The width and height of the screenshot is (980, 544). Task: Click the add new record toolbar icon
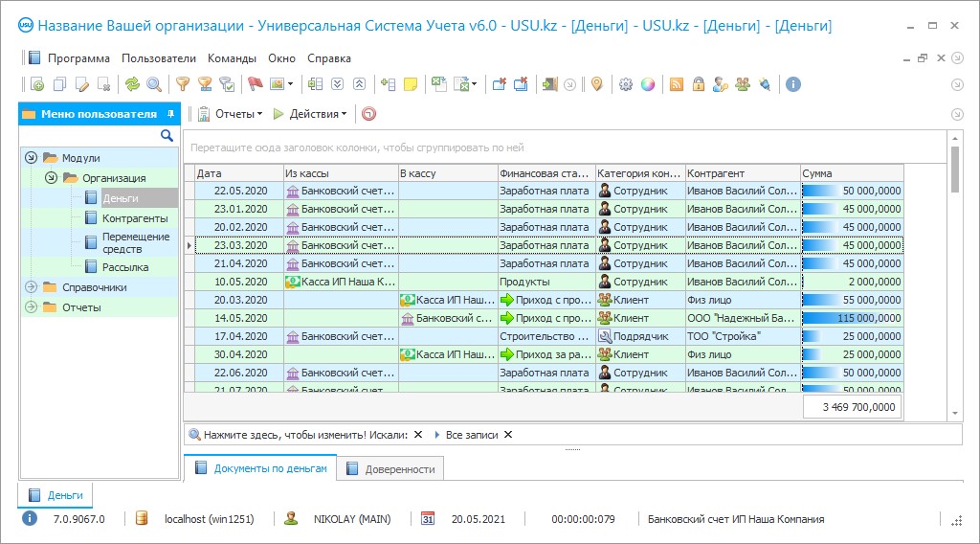tap(37, 84)
